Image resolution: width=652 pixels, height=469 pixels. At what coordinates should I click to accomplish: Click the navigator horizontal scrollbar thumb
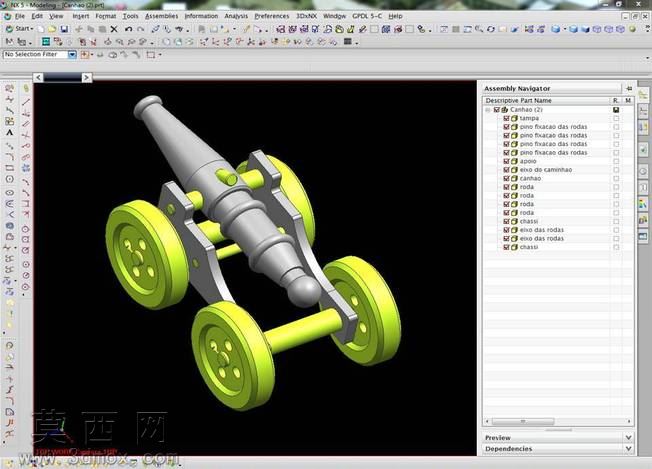pos(523,422)
